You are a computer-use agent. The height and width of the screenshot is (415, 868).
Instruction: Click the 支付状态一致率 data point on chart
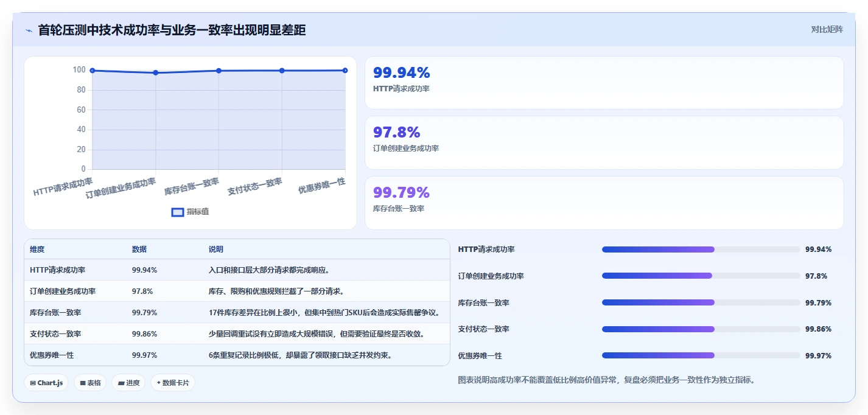click(282, 71)
